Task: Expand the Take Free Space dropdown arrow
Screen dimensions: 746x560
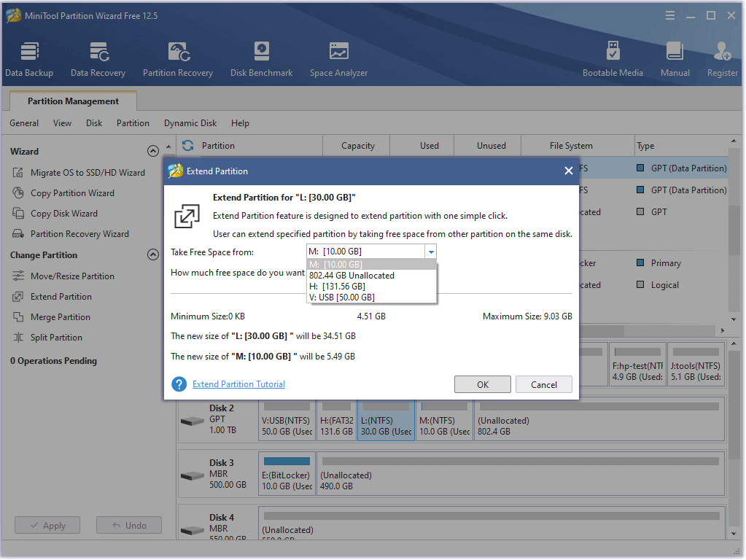Action: 431,252
